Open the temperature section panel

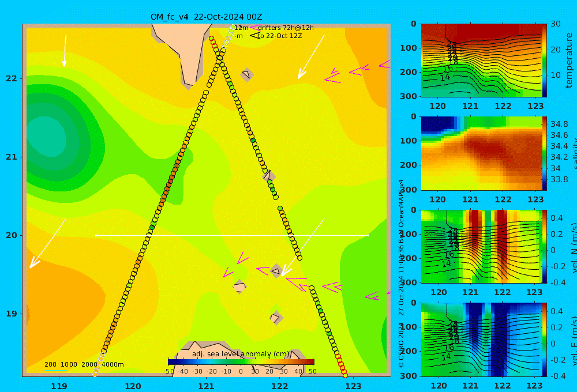pyautogui.click(x=481, y=61)
